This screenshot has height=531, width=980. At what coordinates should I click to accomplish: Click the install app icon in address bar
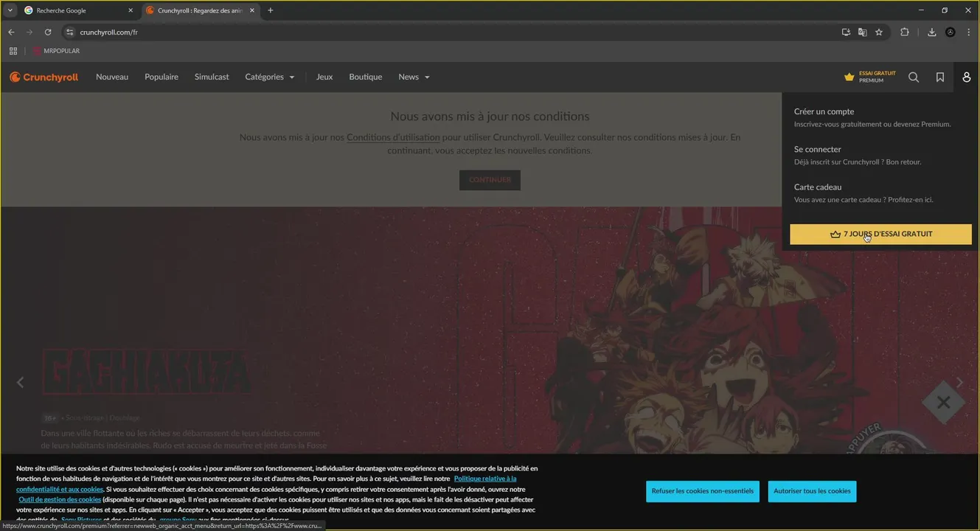point(846,32)
